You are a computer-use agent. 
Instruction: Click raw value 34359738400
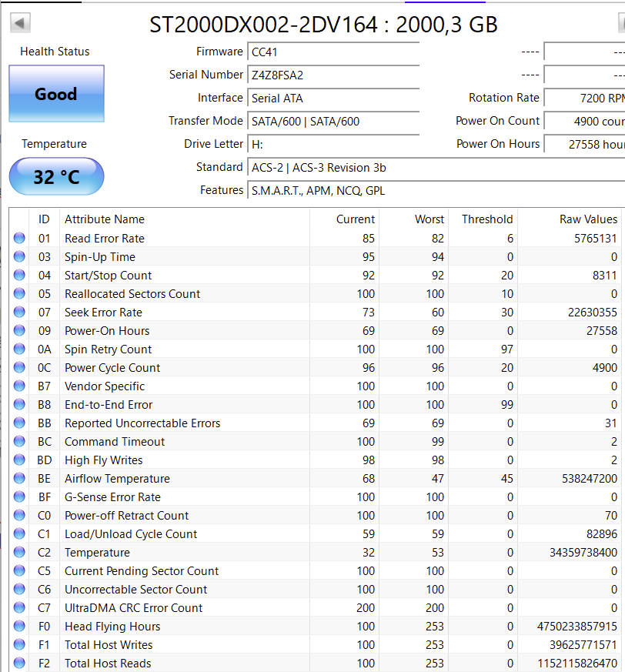(x=583, y=553)
